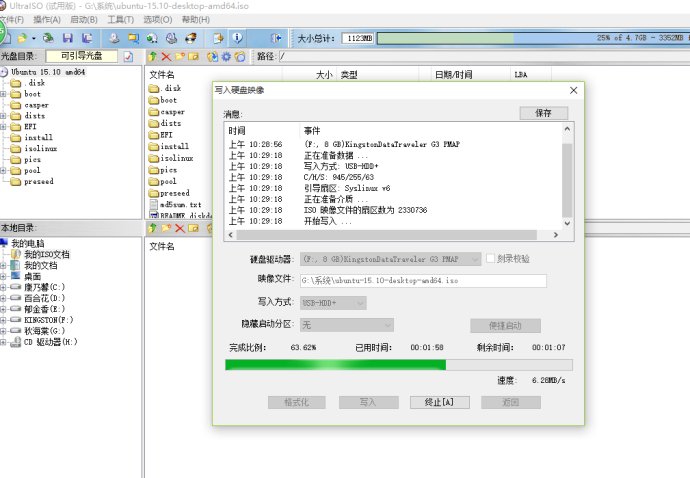Click the Save As toolbar icon
The image size is (690, 478).
coord(87,38)
